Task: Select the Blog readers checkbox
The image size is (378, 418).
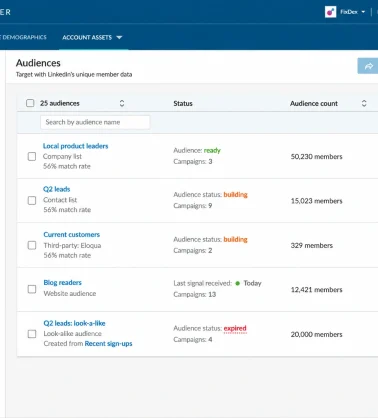Action: point(32,289)
